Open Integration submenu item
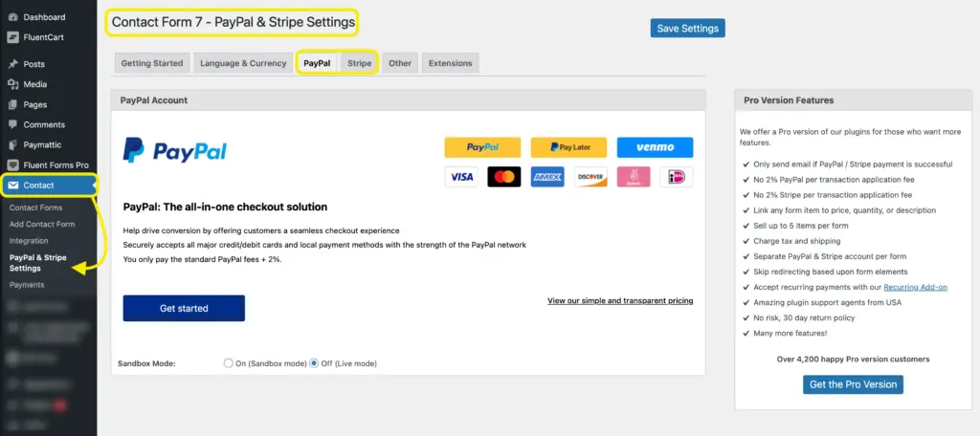The image size is (980, 436). (x=29, y=241)
